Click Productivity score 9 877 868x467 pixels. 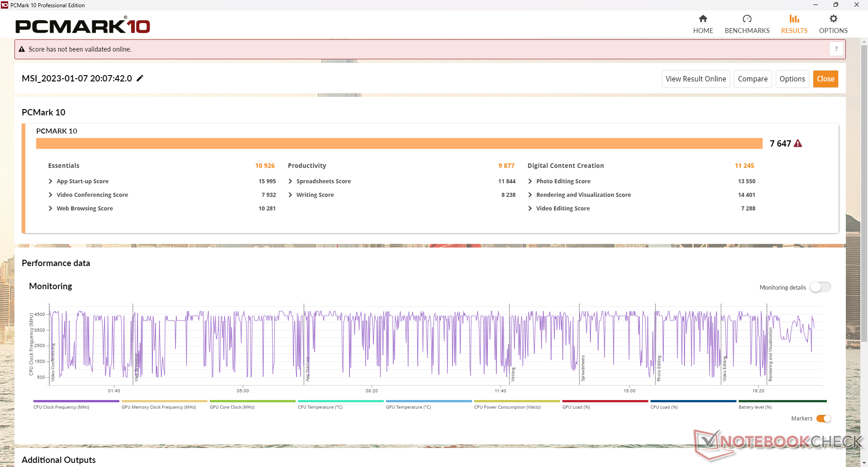pyautogui.click(x=506, y=166)
